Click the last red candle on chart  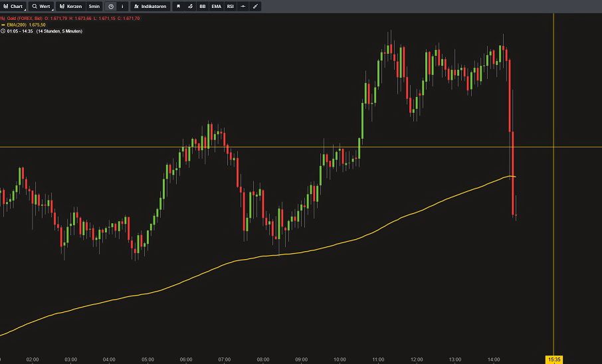coord(515,206)
